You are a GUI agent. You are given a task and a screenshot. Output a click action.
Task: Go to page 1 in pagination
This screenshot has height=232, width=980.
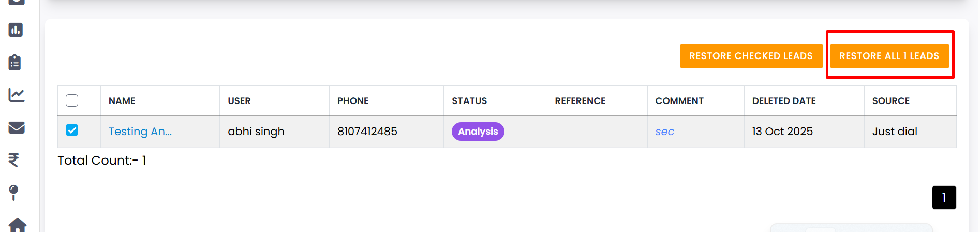(944, 197)
